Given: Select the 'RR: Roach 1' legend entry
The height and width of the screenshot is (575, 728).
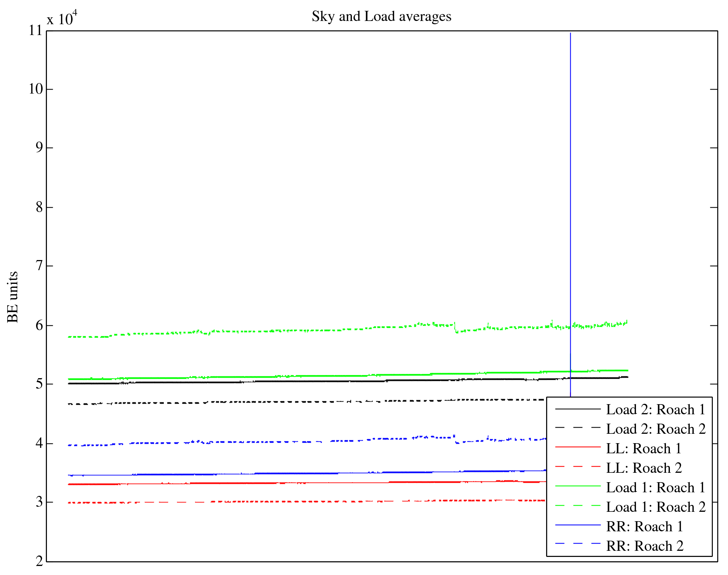Looking at the screenshot, I should [x=645, y=527].
